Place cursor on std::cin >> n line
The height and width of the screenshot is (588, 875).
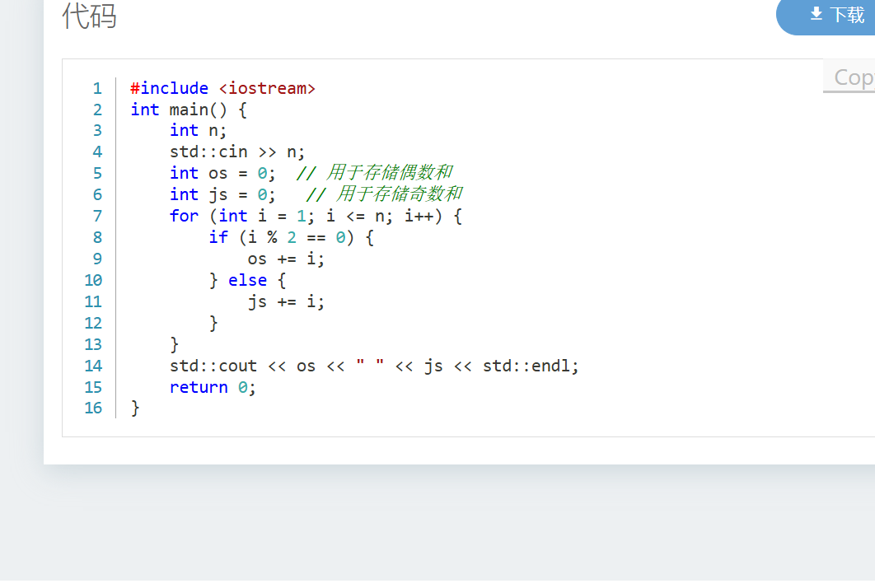pos(237,152)
